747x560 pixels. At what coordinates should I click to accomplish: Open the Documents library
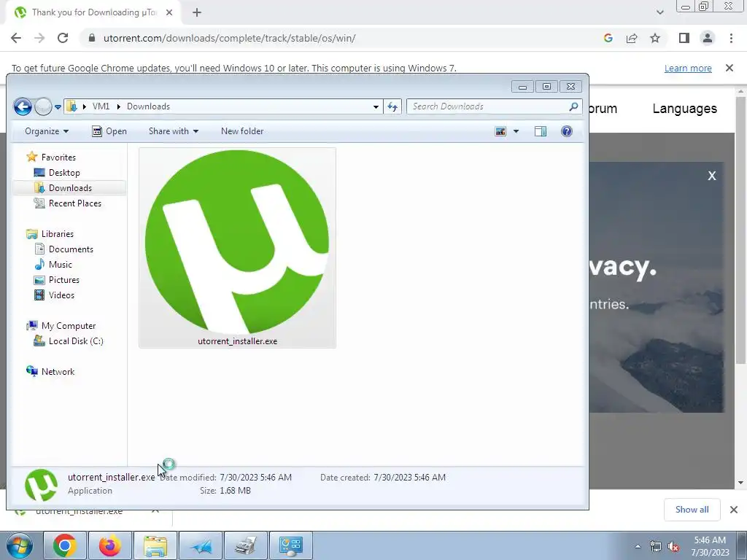tap(71, 249)
